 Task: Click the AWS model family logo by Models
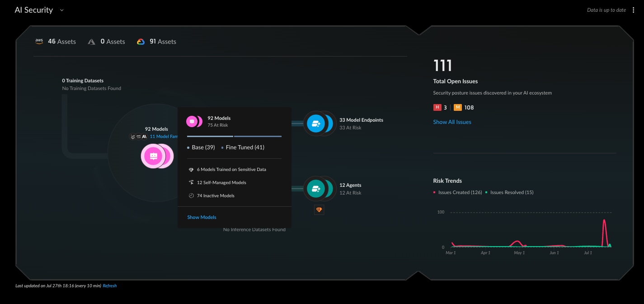click(139, 136)
